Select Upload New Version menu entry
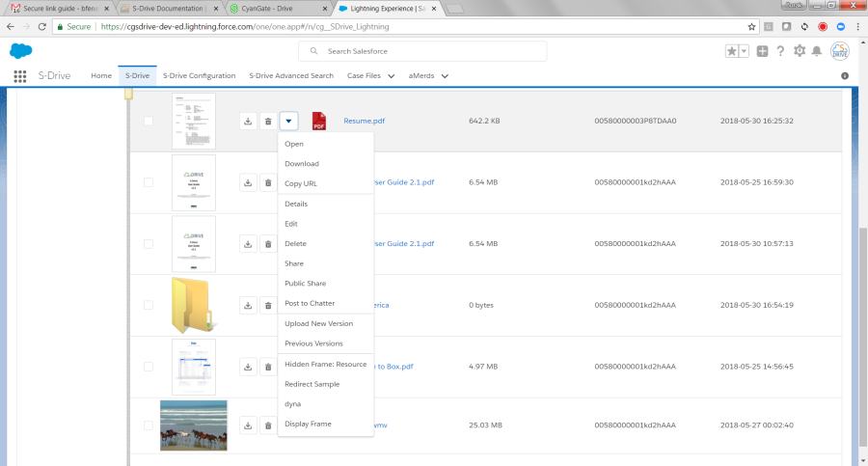Screen dimensions: 868x466 319,323
